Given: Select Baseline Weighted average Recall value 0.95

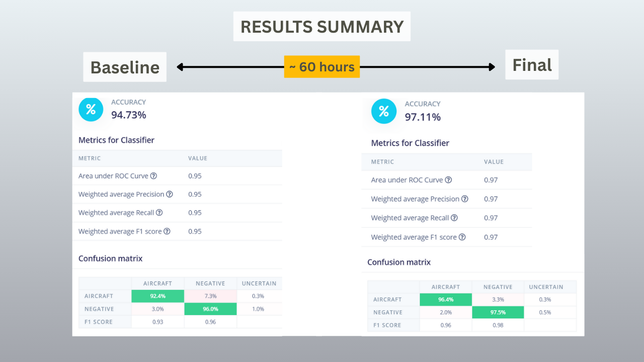Looking at the screenshot, I should [x=195, y=213].
